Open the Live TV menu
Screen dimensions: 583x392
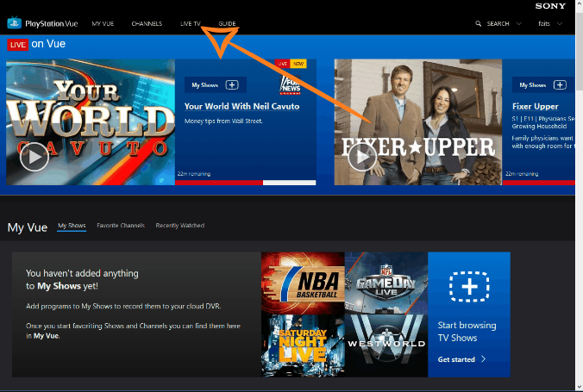[x=191, y=23]
